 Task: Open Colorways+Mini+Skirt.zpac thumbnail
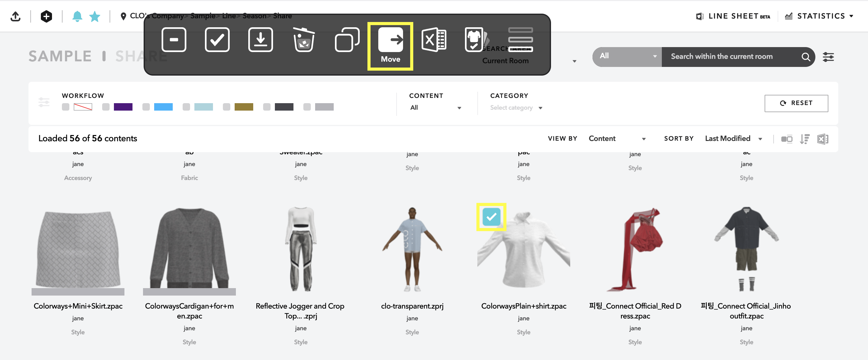[78, 250]
